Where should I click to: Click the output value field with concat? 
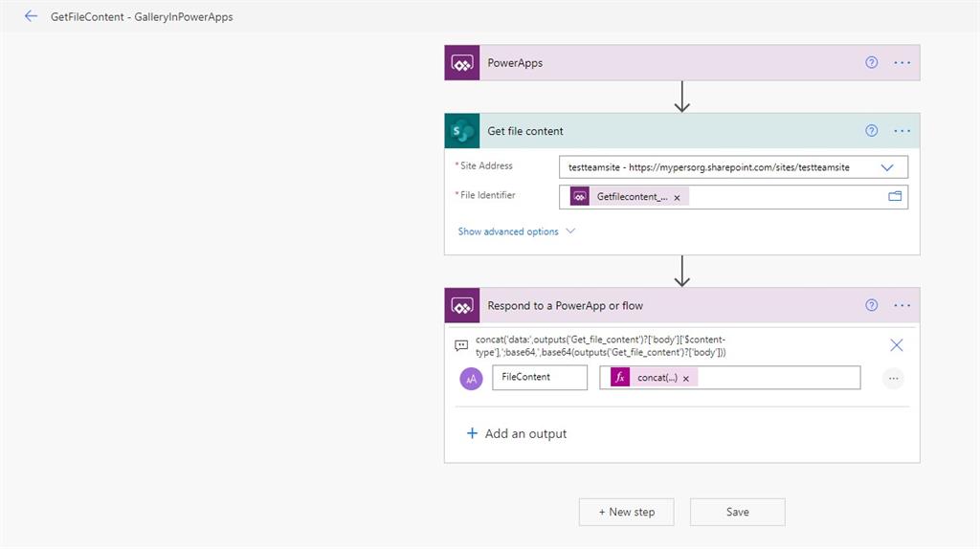(x=729, y=377)
